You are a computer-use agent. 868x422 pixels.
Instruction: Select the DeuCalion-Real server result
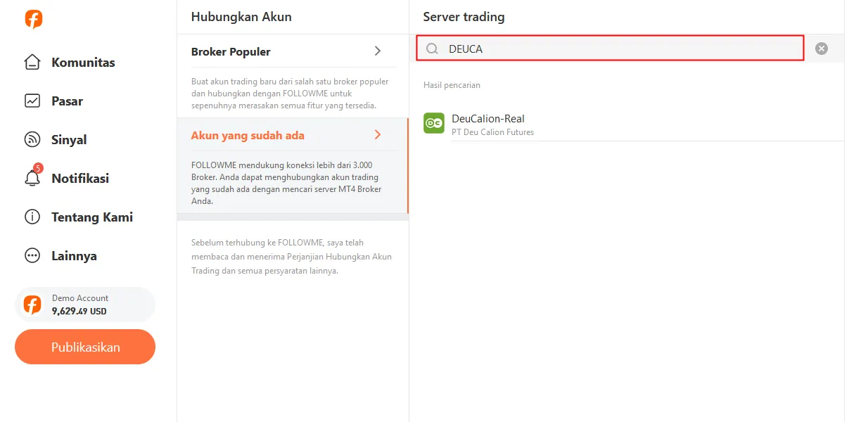click(x=633, y=123)
